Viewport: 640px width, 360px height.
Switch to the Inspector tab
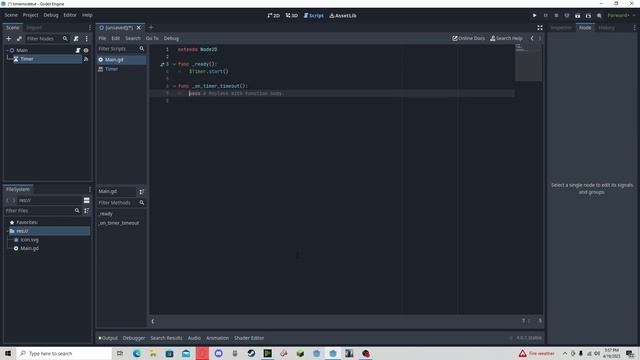click(561, 28)
